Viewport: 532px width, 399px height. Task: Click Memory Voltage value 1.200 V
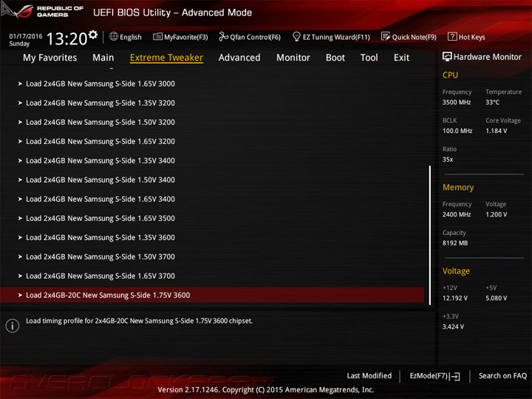pos(496,214)
